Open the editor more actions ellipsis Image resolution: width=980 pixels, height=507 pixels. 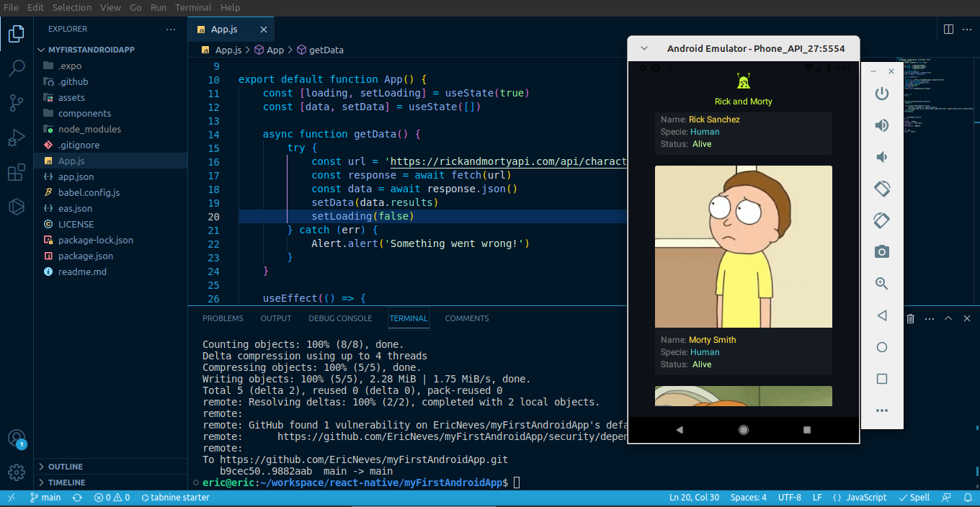967,30
